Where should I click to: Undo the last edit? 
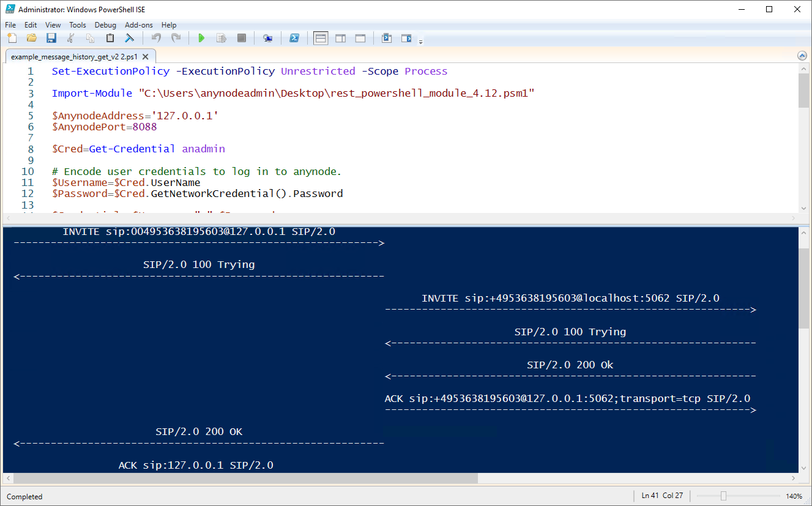[x=156, y=37]
